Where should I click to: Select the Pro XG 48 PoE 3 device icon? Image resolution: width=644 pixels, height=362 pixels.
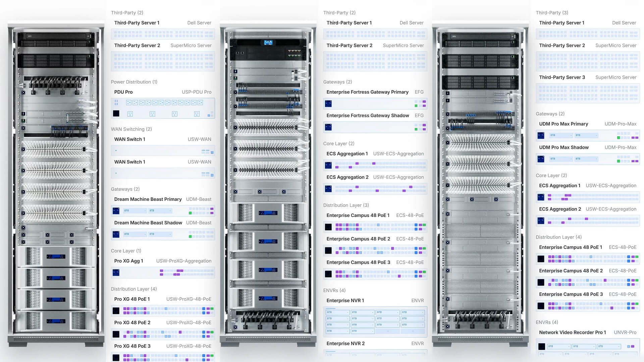point(116,357)
